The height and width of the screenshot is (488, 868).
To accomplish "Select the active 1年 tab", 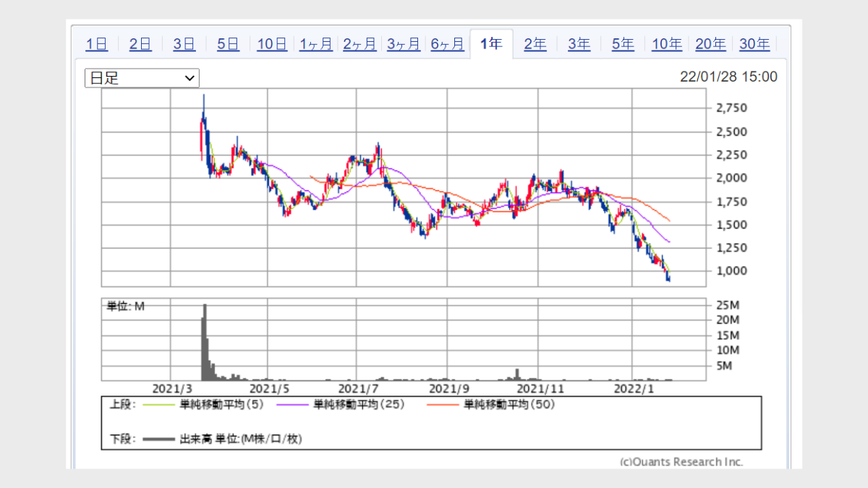I will (x=491, y=44).
